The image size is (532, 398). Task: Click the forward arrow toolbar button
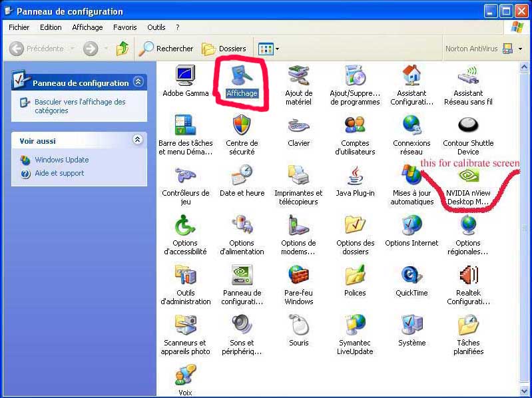[x=91, y=49]
